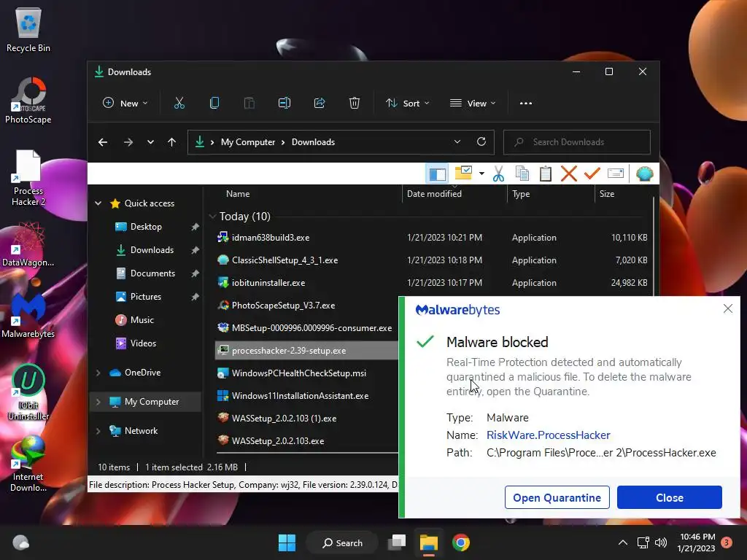
Task: Select idman638build3.exe file
Action: coord(271,237)
